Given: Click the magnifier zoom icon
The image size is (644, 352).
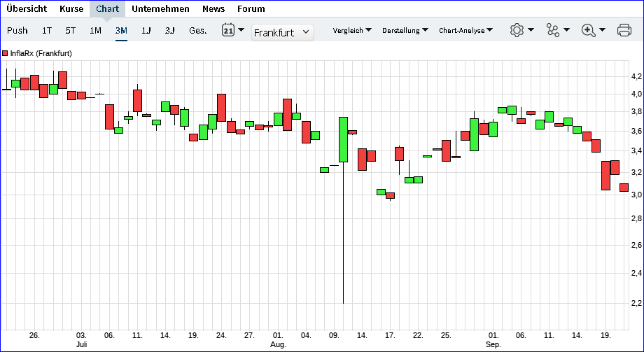Looking at the screenshot, I should [588, 30].
